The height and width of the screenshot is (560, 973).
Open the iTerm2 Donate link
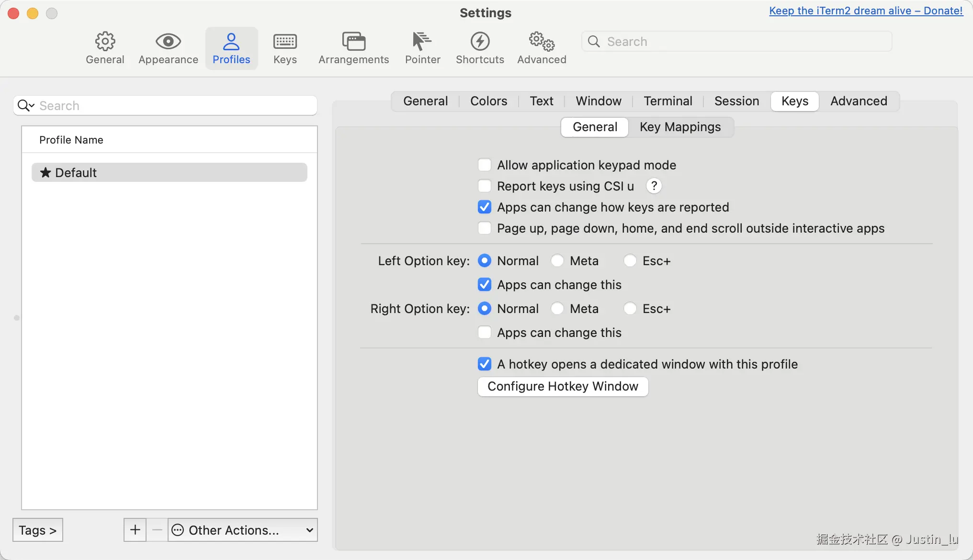[866, 11]
